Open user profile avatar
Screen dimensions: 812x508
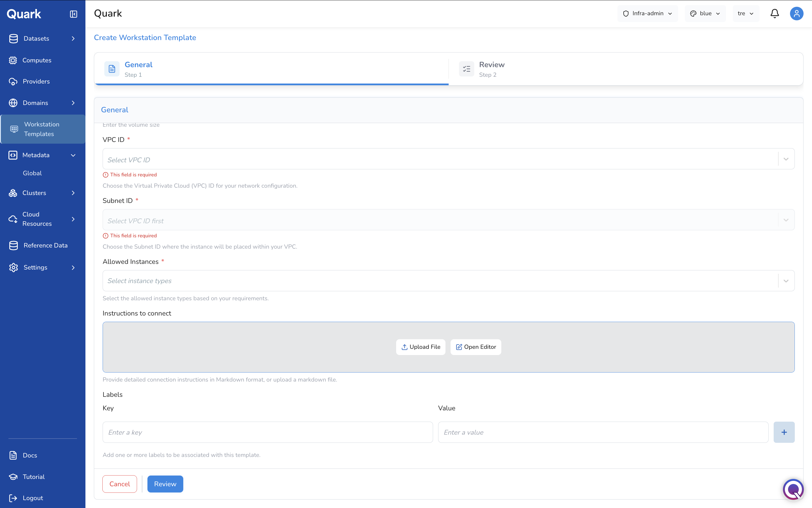796,14
